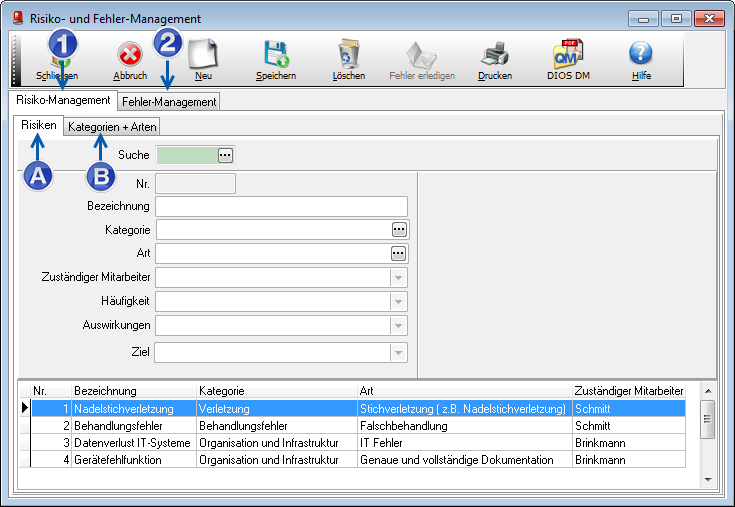Image resolution: width=735 pixels, height=507 pixels.
Task: Expand the Auswirkungen dropdown
Action: [398, 326]
